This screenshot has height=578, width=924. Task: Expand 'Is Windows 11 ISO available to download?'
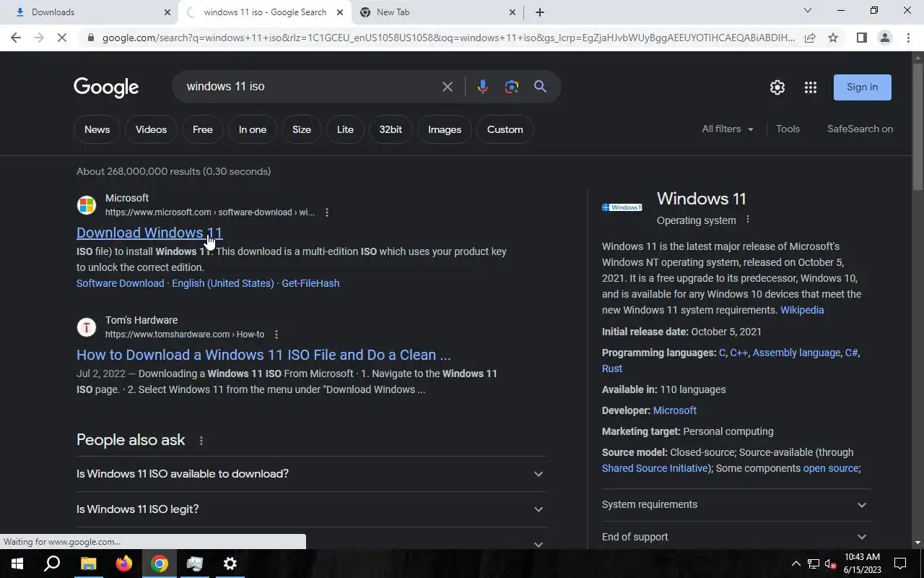(x=311, y=474)
